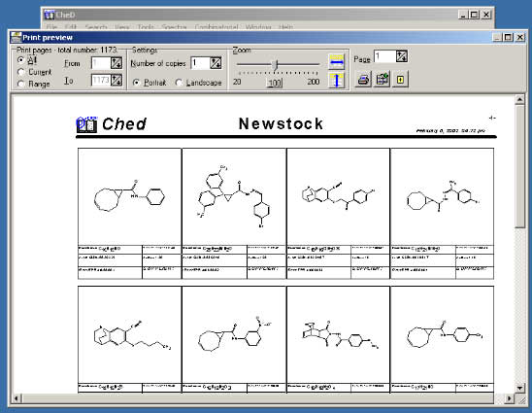Click second-row fourth cyclooctane molecule
This screenshot has width=532, height=413.
[x=445, y=334]
